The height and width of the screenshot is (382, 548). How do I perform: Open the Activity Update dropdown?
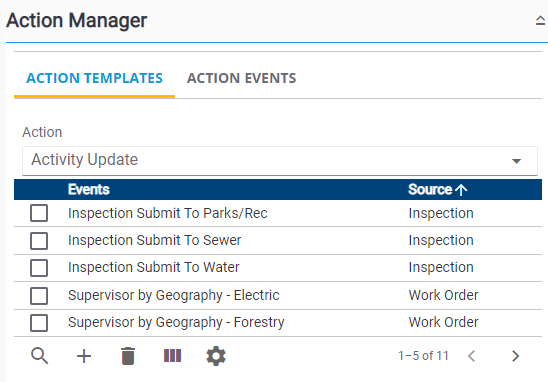tap(280, 160)
